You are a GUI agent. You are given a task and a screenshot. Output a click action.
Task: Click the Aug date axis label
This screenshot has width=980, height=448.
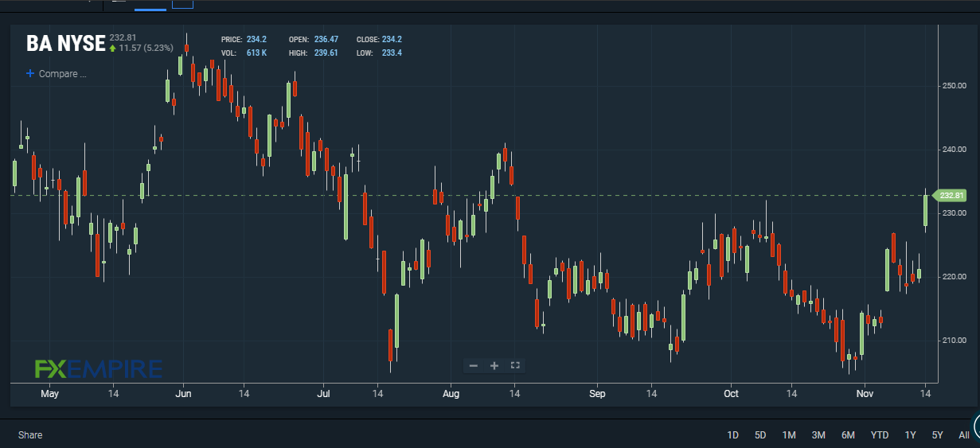[451, 394]
